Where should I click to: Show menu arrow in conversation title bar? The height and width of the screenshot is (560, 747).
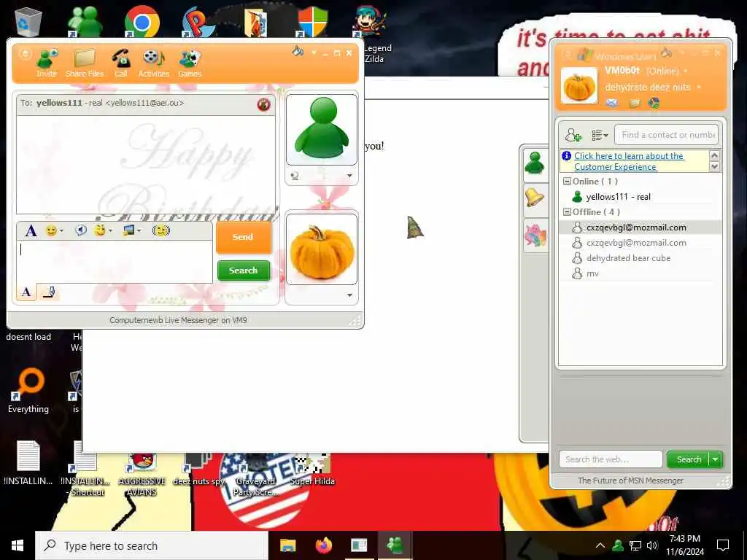click(x=314, y=52)
